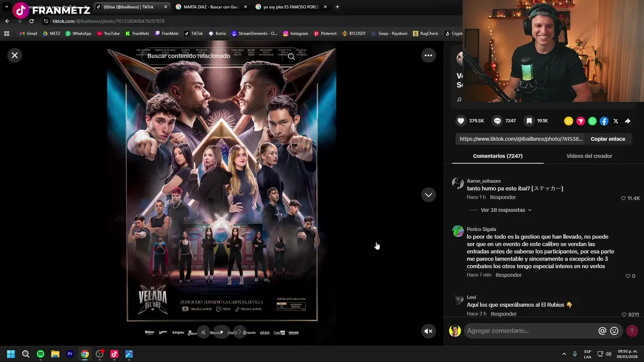Open a new browser tab with plus

pyautogui.click(x=337, y=7)
